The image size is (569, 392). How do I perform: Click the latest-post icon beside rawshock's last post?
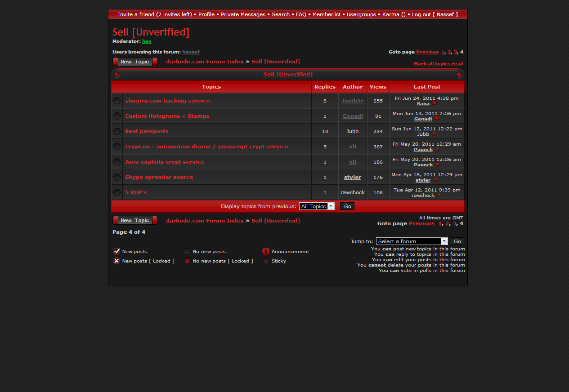(439, 196)
